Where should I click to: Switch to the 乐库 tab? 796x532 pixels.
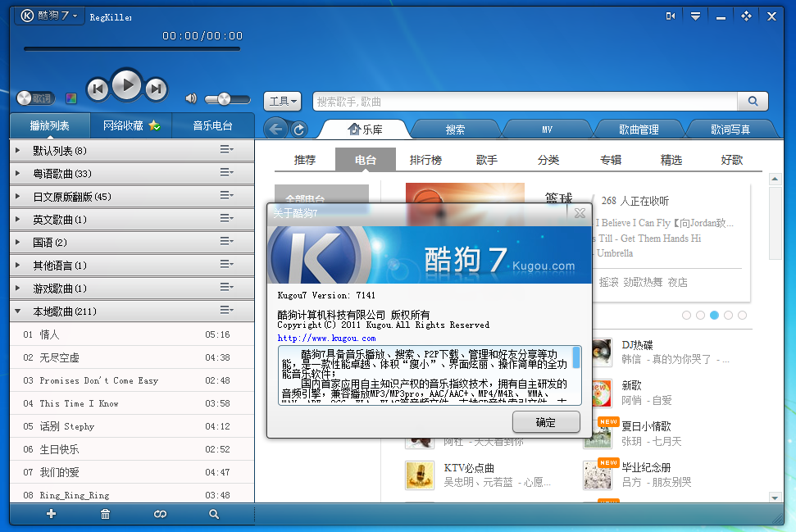[x=365, y=130]
